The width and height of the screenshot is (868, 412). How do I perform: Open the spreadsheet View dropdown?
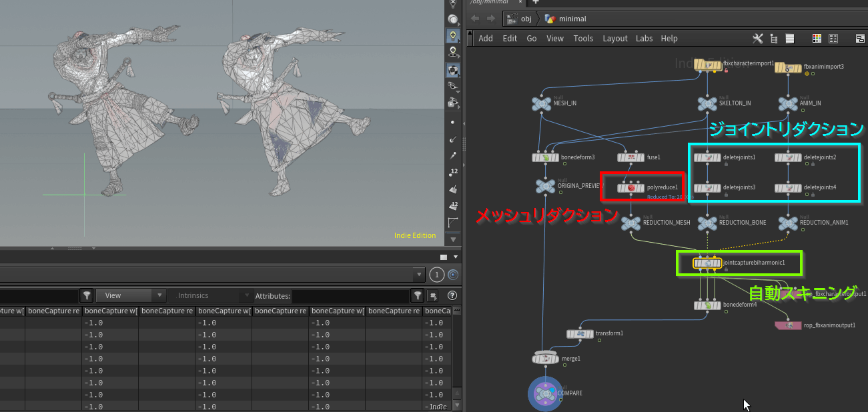pyautogui.click(x=131, y=295)
